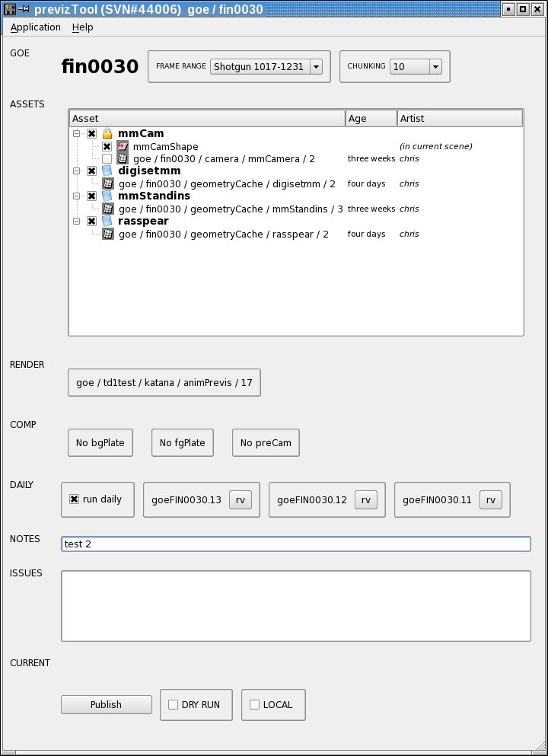Select the mmCam asset name
Image resolution: width=548 pixels, height=756 pixels.
141,133
